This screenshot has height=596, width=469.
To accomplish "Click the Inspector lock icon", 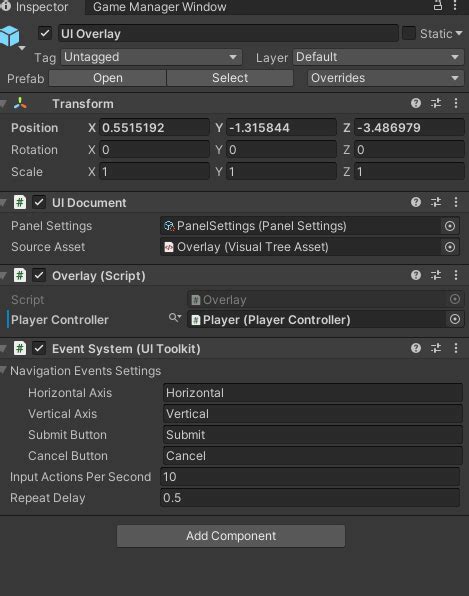I will [438, 6].
